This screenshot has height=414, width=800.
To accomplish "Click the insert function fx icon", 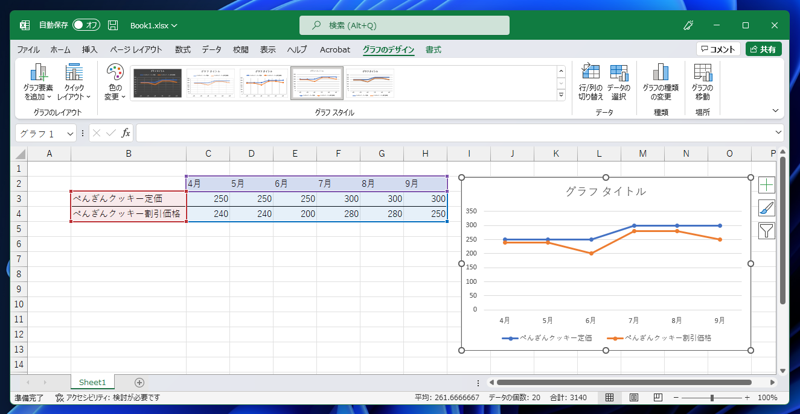I will tap(126, 133).
